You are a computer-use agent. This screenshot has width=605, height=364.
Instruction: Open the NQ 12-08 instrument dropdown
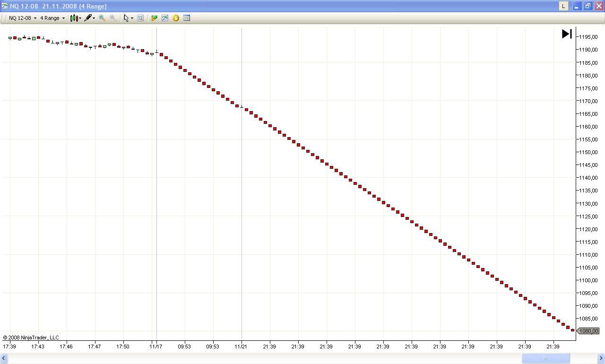pyautogui.click(x=23, y=18)
